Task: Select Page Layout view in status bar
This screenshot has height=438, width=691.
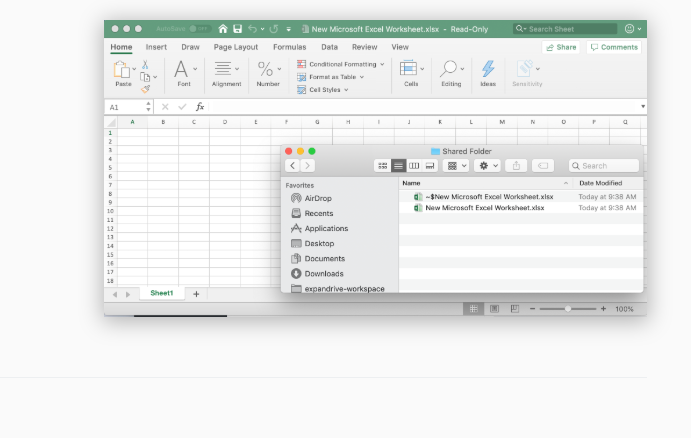Action: pos(494,309)
